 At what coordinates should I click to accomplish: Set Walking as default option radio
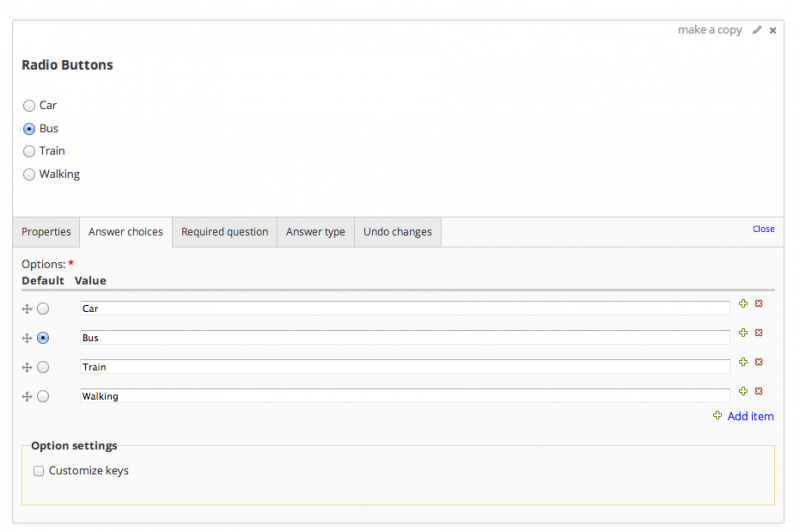pos(43,397)
